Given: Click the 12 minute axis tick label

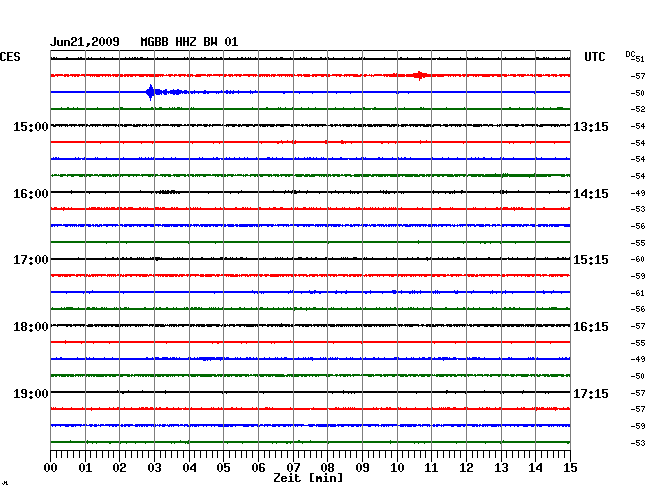Looking at the screenshot, I should (466, 467).
